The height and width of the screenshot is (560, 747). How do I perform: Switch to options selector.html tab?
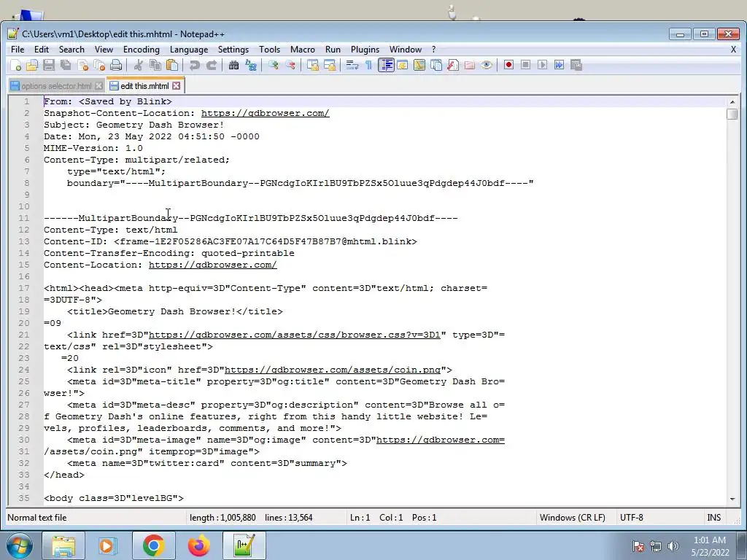click(x=56, y=86)
